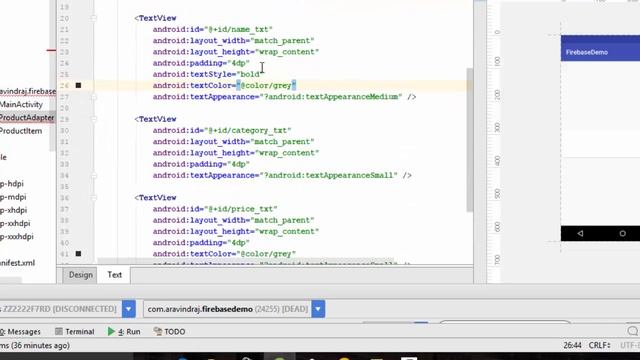Click the @+id/name_txt value
Screen dimensions: 640x360
click(238, 29)
